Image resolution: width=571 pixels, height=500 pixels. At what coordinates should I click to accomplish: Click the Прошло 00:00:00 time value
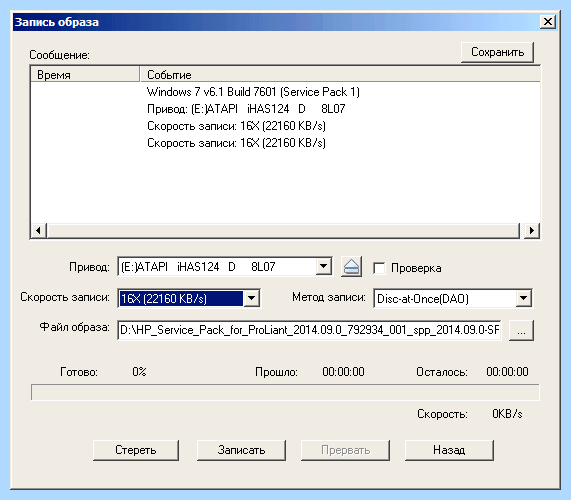pos(343,372)
